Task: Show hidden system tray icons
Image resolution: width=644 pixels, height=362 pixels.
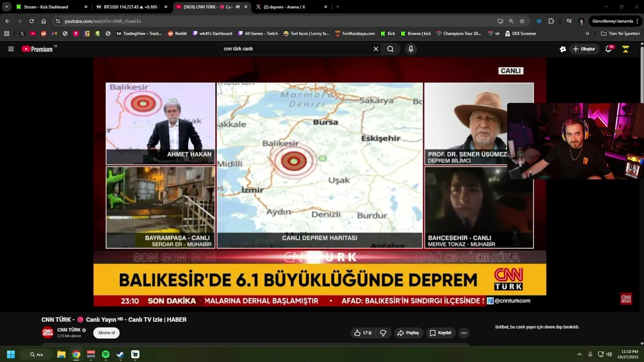Action: point(579,354)
